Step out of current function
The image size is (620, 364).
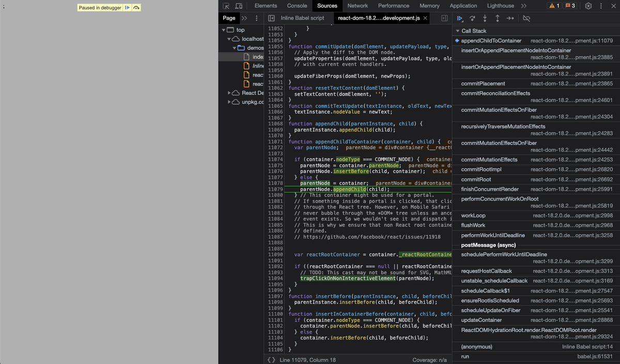(497, 18)
